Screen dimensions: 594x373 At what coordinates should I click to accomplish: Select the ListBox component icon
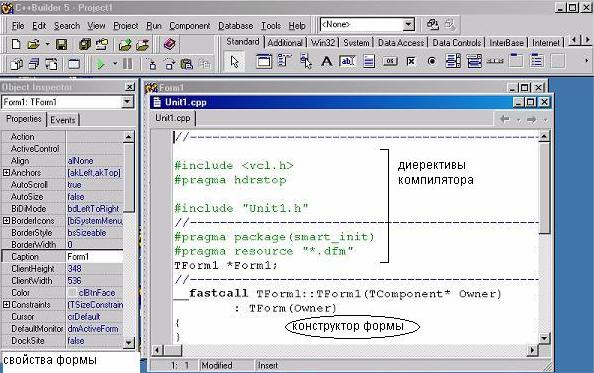[453, 61]
